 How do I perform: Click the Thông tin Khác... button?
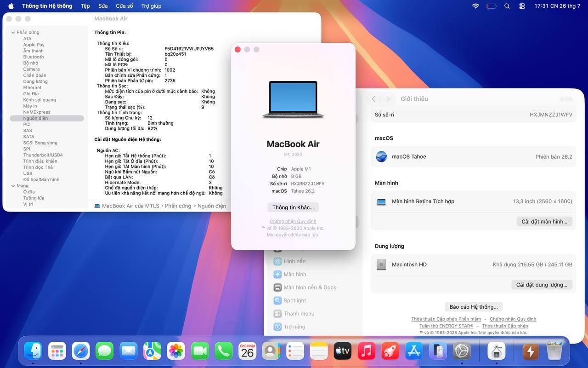(x=293, y=207)
